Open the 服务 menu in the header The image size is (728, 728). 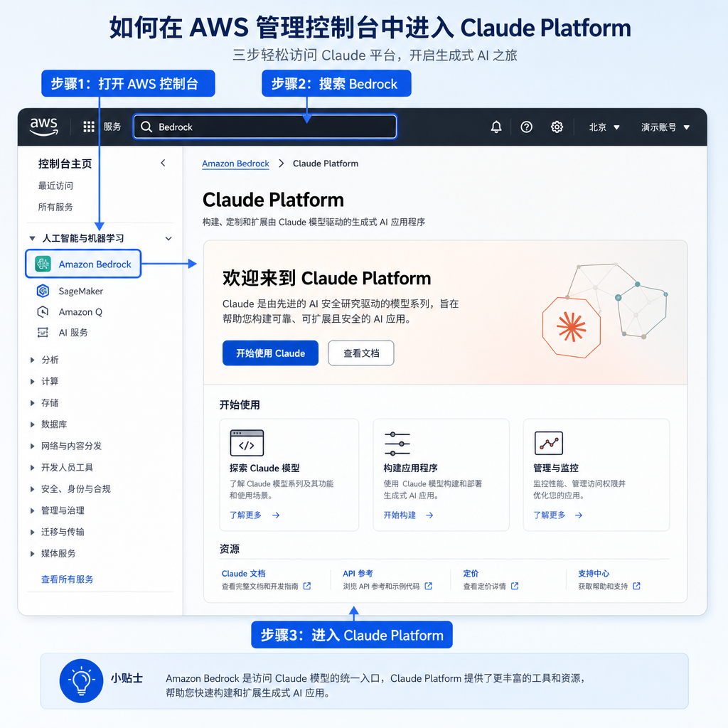[112, 127]
